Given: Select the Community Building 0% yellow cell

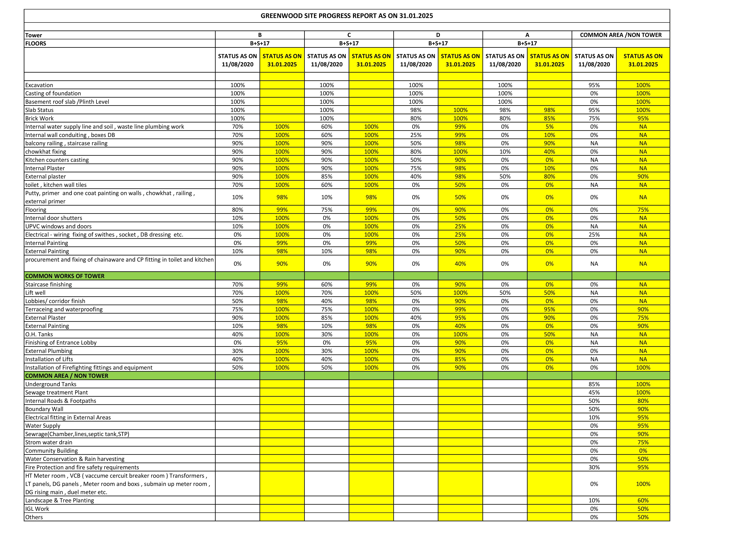Looking at the screenshot, I should 643,451.
